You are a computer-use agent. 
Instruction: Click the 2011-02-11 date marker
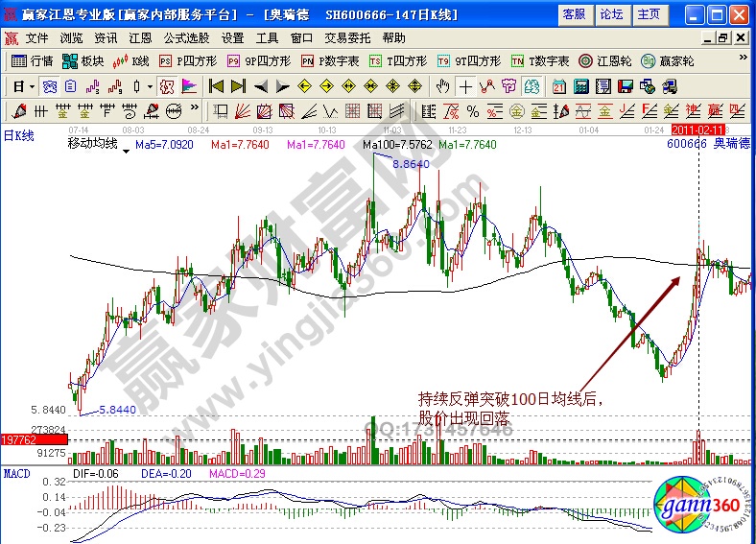(697, 130)
